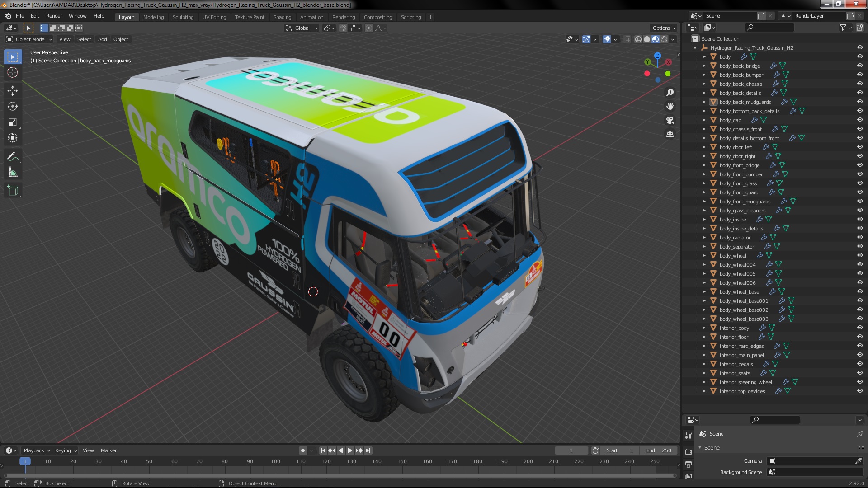
Task: Collapse the Scene properties panel
Action: coord(700,447)
